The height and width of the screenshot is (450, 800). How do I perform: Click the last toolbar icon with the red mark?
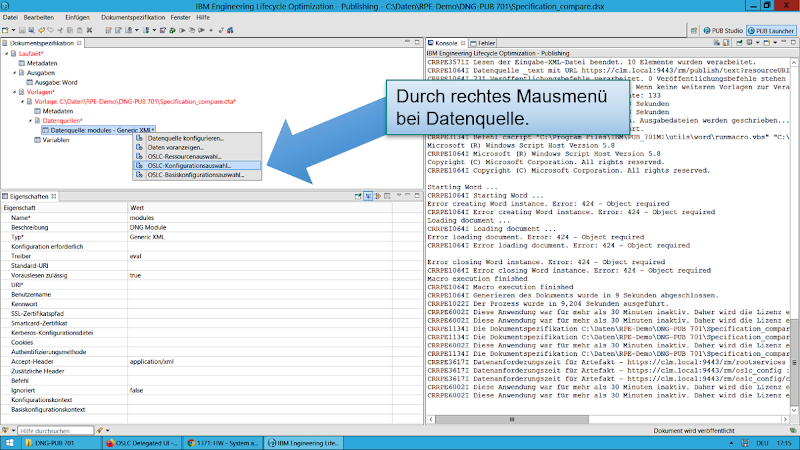230,31
